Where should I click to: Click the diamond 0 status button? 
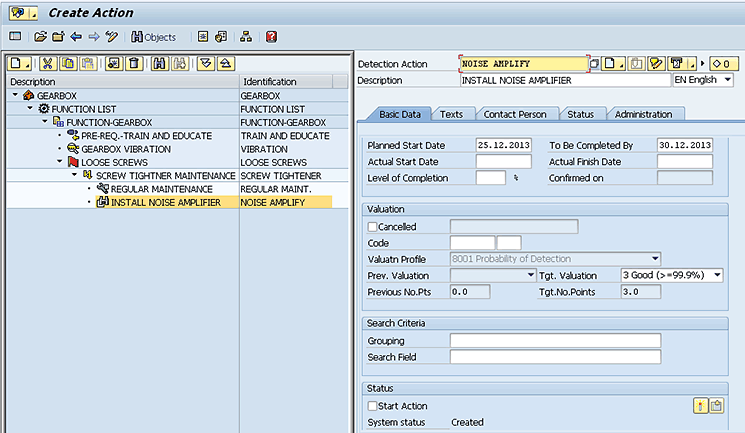coord(724,64)
